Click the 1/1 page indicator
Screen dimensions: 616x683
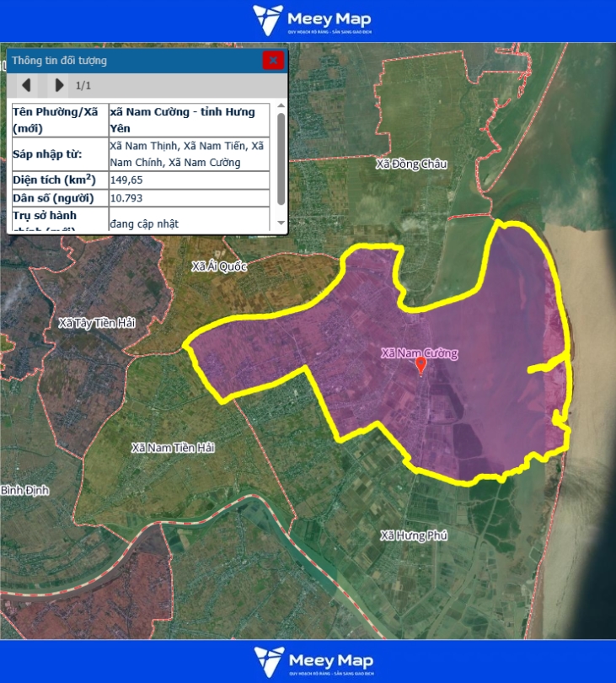pos(83,85)
